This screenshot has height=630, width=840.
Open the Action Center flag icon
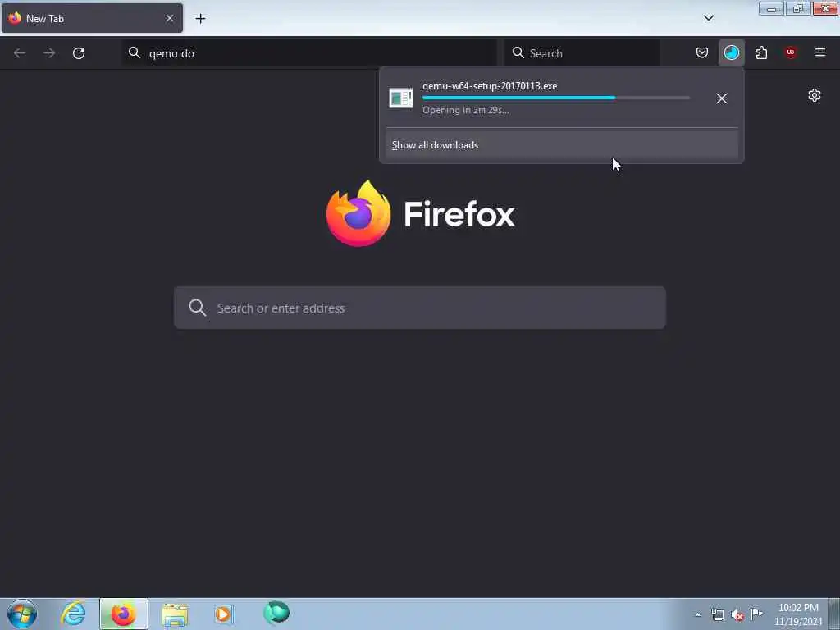click(x=756, y=614)
